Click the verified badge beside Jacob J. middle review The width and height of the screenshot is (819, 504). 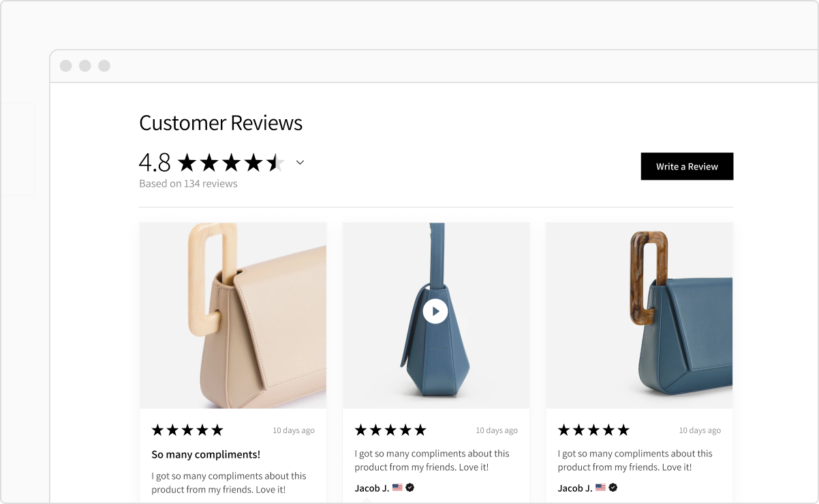410,488
